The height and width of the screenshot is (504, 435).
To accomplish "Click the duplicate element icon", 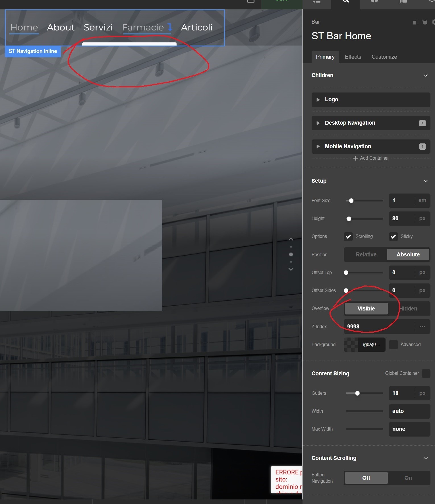I will click(x=415, y=22).
